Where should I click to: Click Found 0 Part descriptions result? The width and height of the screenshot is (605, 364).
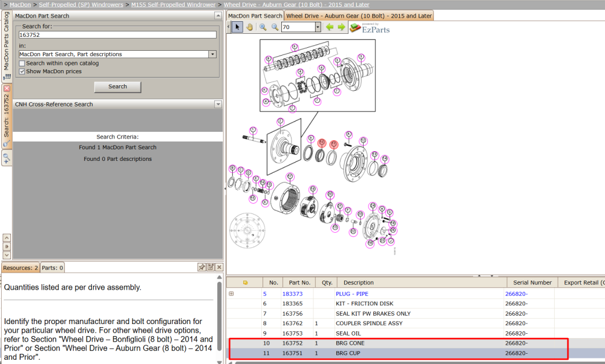(x=118, y=159)
